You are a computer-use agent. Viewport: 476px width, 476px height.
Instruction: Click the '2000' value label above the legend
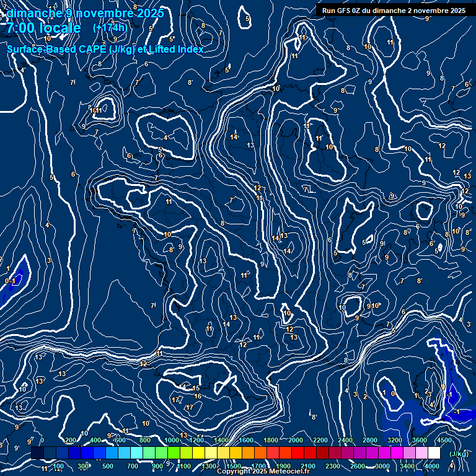coord(296,441)
